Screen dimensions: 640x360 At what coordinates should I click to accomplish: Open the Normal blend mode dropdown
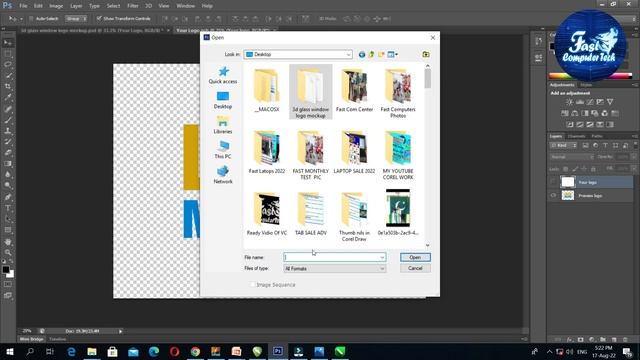click(x=571, y=157)
